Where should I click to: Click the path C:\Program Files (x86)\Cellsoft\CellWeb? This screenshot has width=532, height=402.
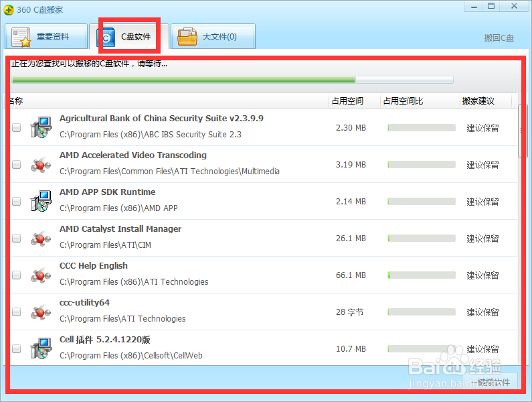pyautogui.click(x=131, y=356)
